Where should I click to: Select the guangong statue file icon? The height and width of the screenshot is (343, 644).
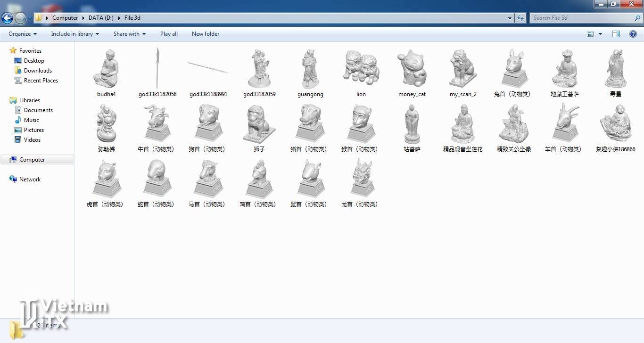(x=310, y=69)
